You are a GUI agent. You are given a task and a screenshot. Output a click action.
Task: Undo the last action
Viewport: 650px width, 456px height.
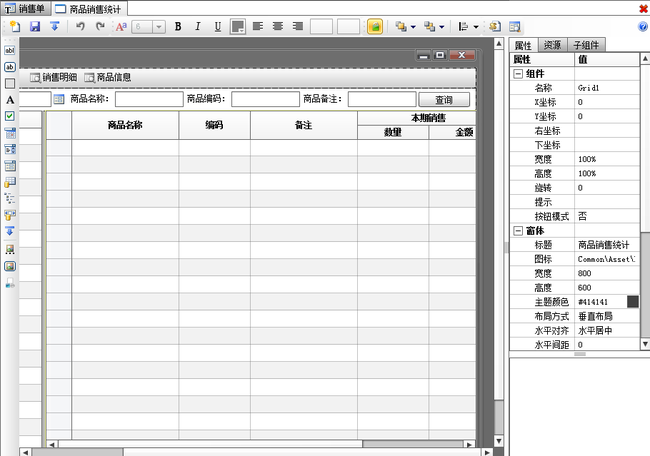click(80, 27)
